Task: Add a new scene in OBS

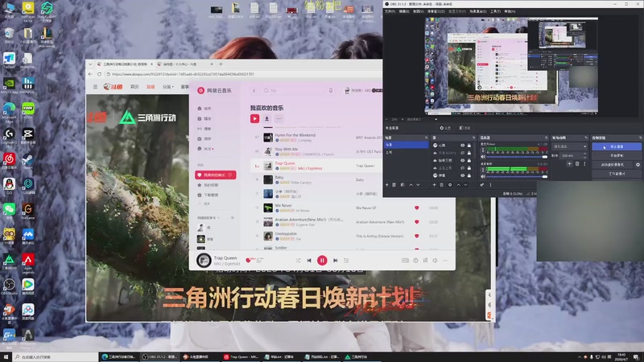Action: click(x=387, y=185)
